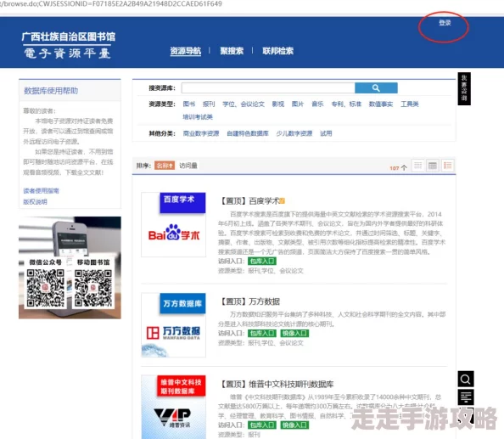
Task: Click 镜像入口 button for 维普
Action: pos(294,425)
